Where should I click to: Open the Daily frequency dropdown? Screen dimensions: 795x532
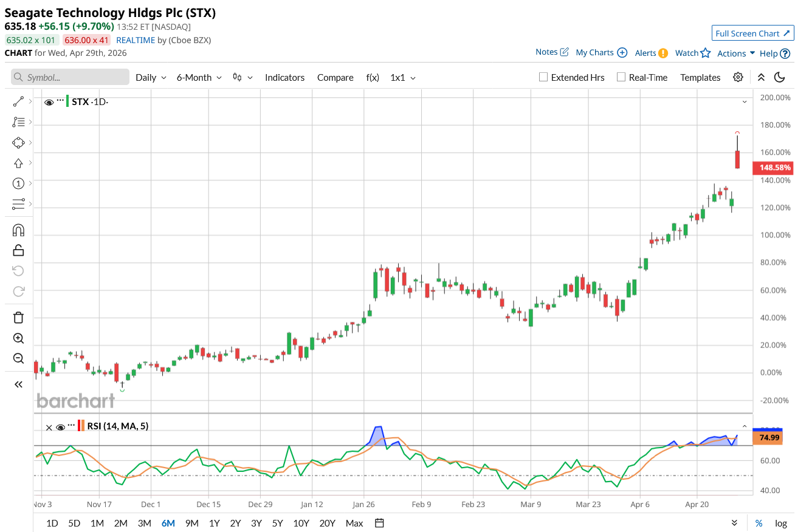pyautogui.click(x=151, y=78)
